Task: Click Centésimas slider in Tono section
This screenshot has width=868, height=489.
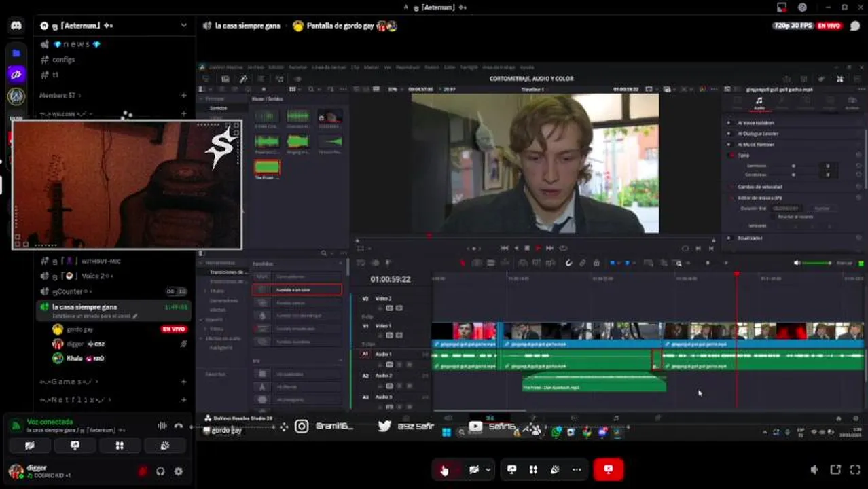Action: click(x=793, y=175)
